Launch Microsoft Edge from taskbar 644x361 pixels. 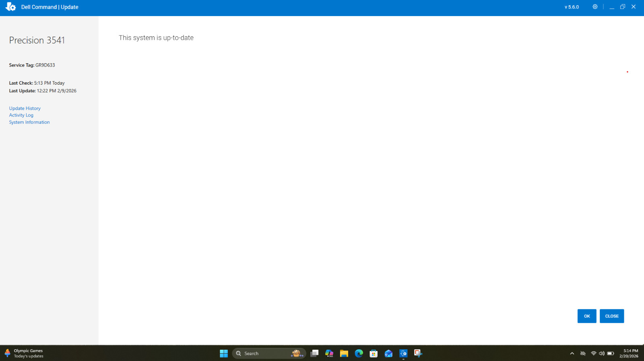[359, 353]
